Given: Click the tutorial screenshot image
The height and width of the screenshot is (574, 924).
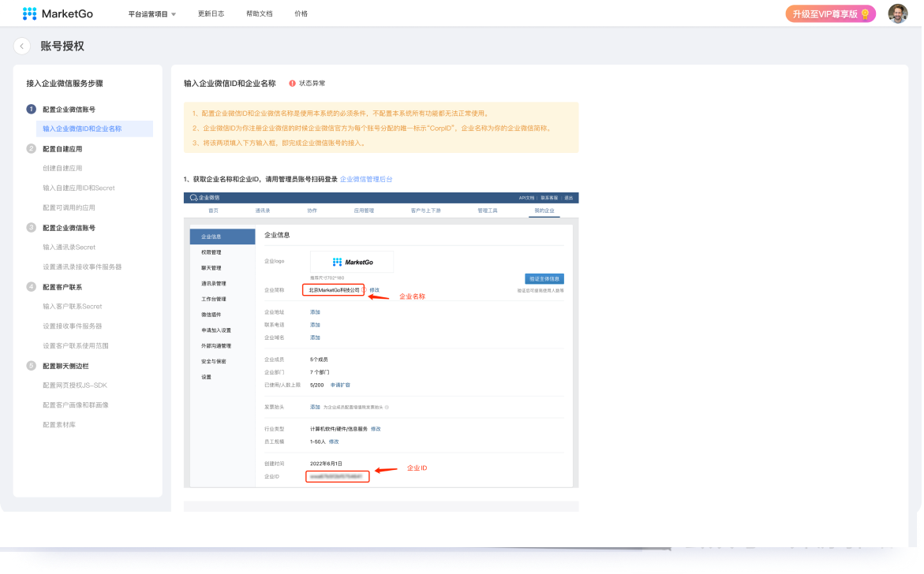Looking at the screenshot, I should point(381,341).
